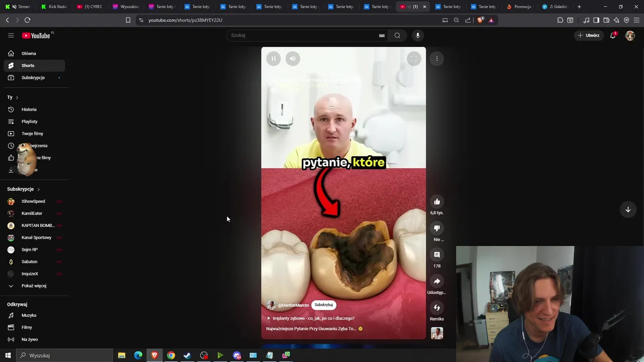The image size is (644, 362).
Task: Open KAPITAN BOMB channel
Action: 34,225
